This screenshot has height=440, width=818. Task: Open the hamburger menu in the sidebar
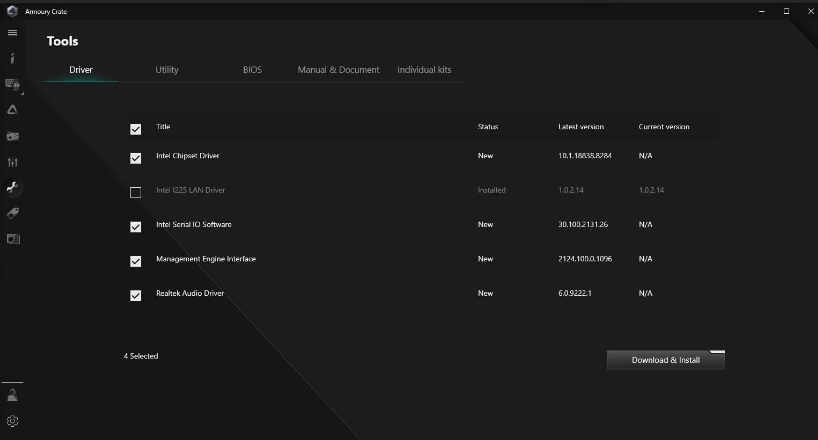point(12,33)
